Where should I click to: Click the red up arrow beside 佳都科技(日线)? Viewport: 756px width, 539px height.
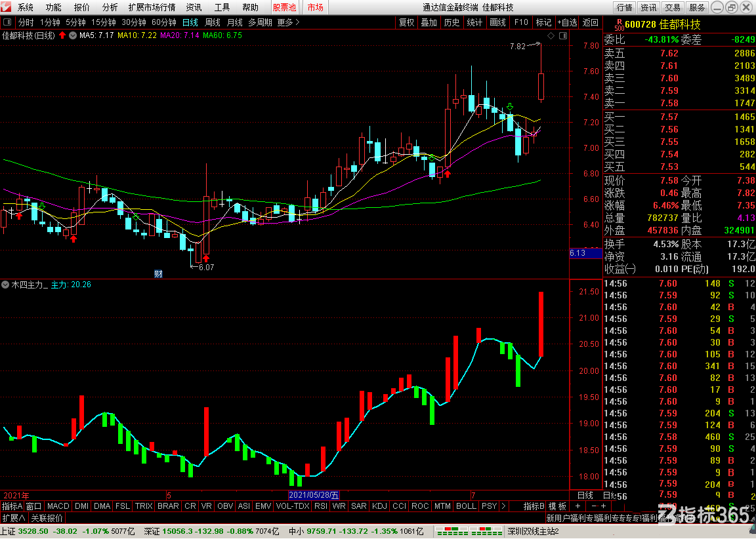tap(62, 35)
